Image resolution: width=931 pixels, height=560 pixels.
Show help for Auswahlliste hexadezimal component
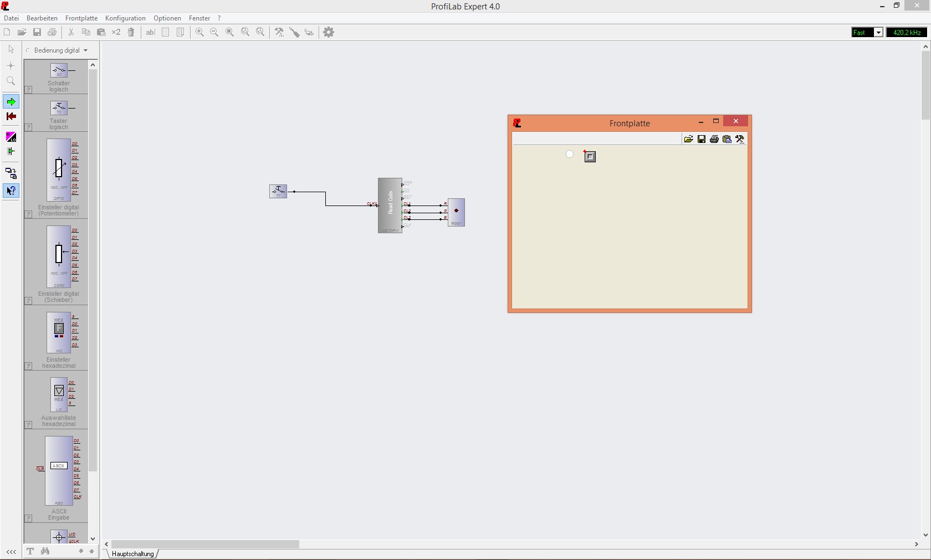(x=29, y=425)
